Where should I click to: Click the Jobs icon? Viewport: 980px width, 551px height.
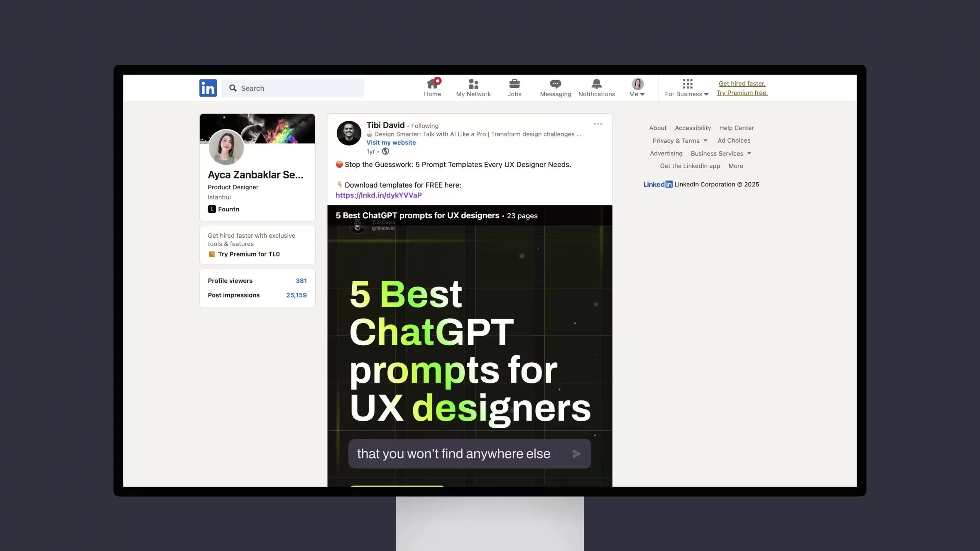click(514, 88)
